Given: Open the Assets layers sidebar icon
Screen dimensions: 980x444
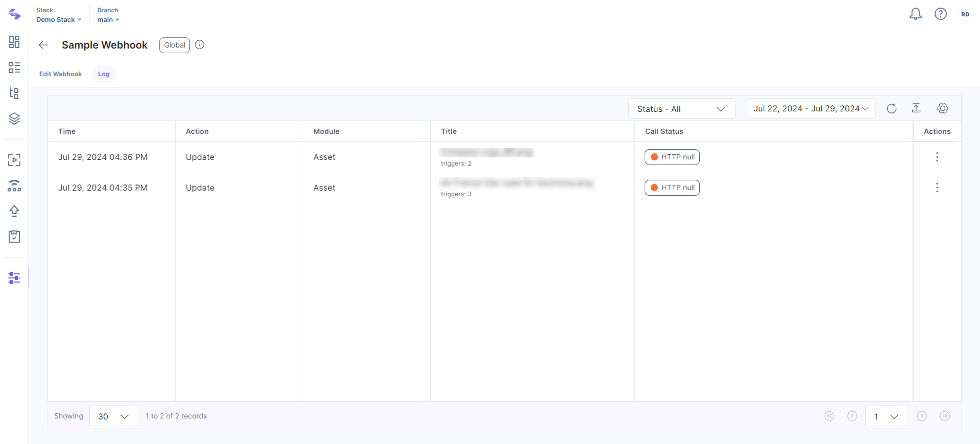Looking at the screenshot, I should (14, 119).
